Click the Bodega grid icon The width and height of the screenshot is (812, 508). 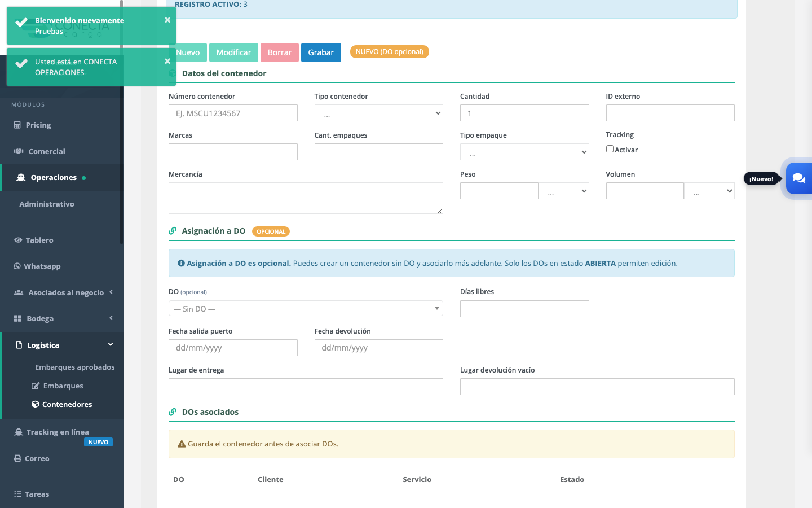[18, 318]
